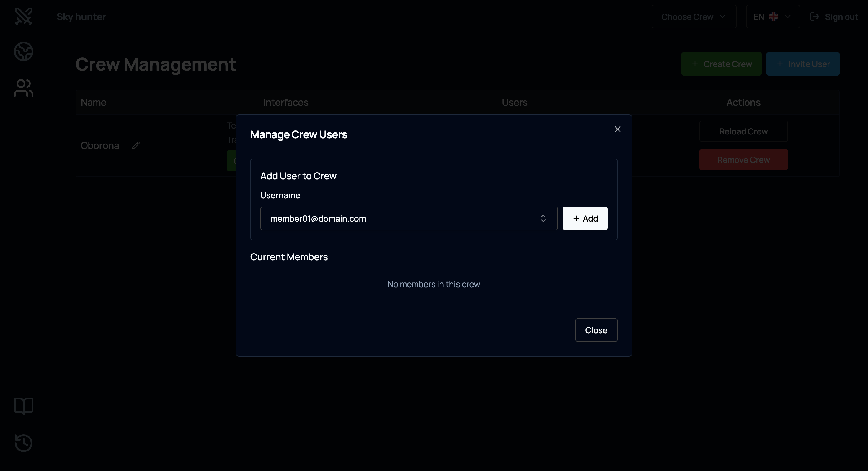The width and height of the screenshot is (868, 471).
Task: Click the Sky hunter title text
Action: (x=81, y=17)
